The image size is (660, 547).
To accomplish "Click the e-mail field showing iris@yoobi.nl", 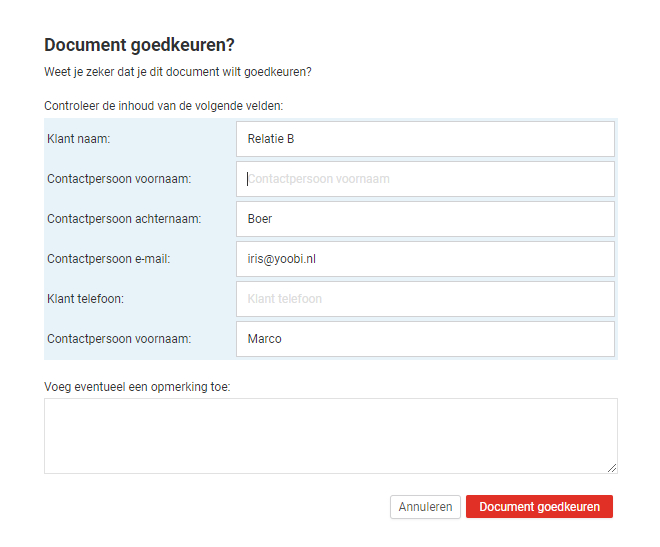I will [425, 259].
